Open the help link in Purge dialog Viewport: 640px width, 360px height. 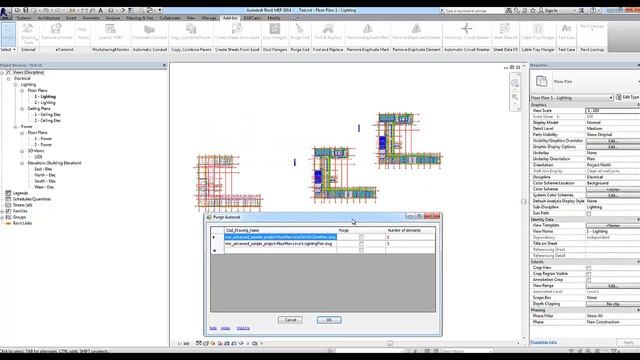213,328
